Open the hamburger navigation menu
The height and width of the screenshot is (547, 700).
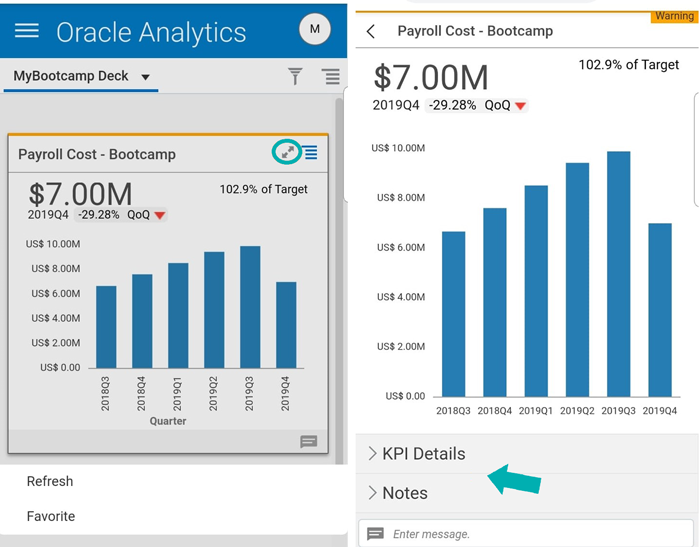click(26, 30)
